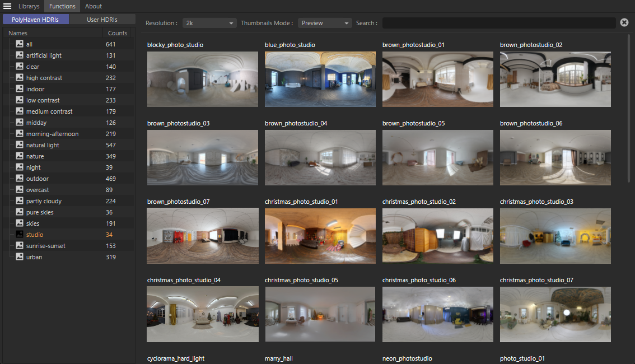Select the christmas_photo_studio_05 thumbnail
635x364 pixels.
click(320, 314)
